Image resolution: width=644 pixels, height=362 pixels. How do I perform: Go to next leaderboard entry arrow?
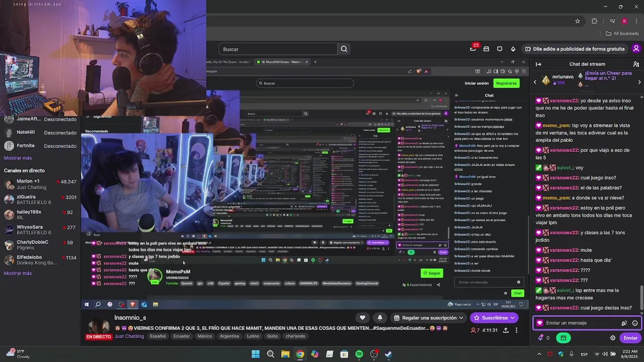pyautogui.click(x=639, y=82)
